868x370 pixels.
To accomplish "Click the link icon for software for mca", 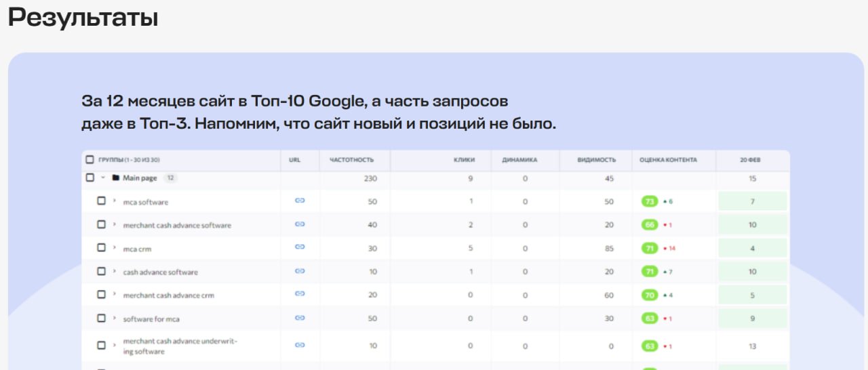I will (300, 318).
